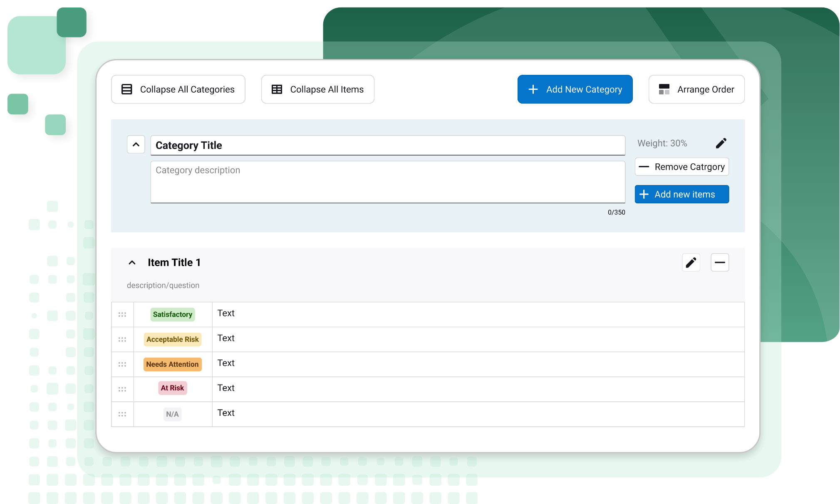Screen dimensions: 840x504
Task: Click the Text cell beside At Risk
Action: click(478, 388)
